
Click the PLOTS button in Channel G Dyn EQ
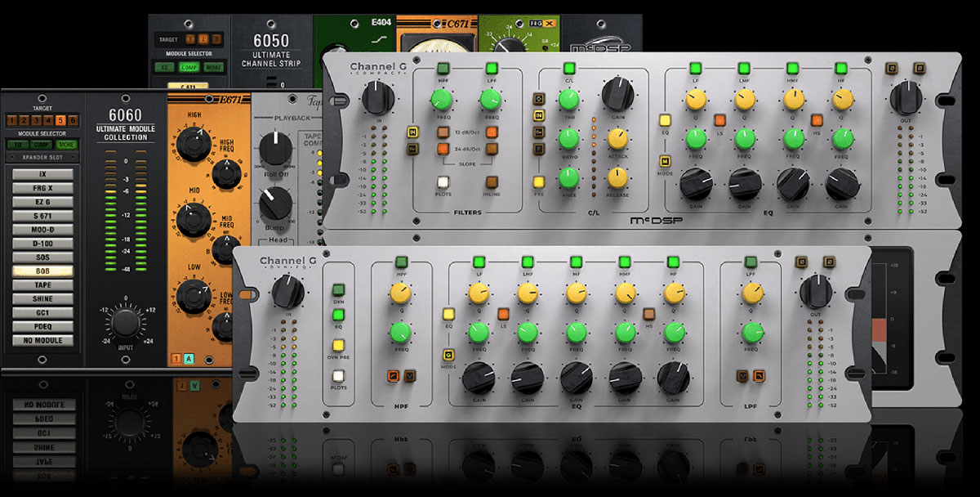tap(338, 377)
